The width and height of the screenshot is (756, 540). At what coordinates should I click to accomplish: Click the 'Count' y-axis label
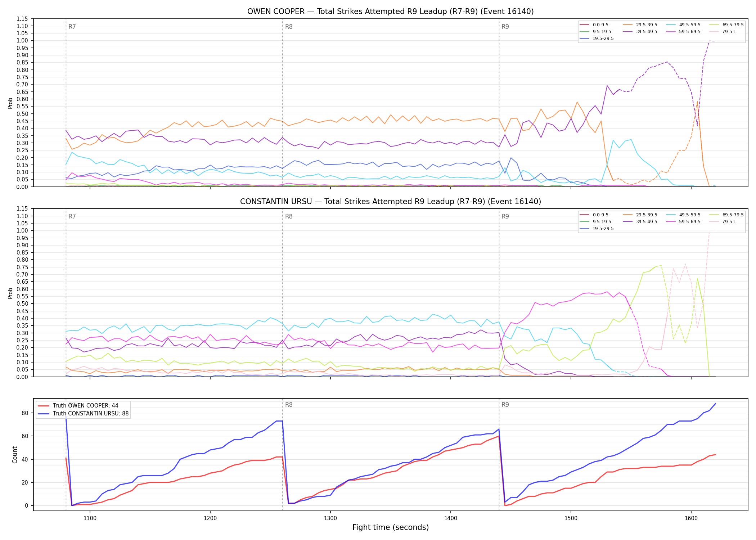tap(15, 455)
